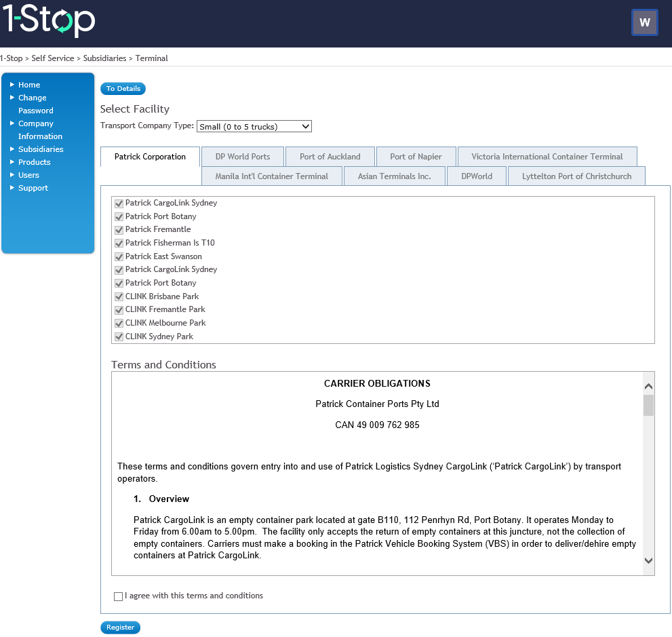This screenshot has width=672, height=637.
Task: Click the Transport Company Type label
Action: tap(147, 126)
